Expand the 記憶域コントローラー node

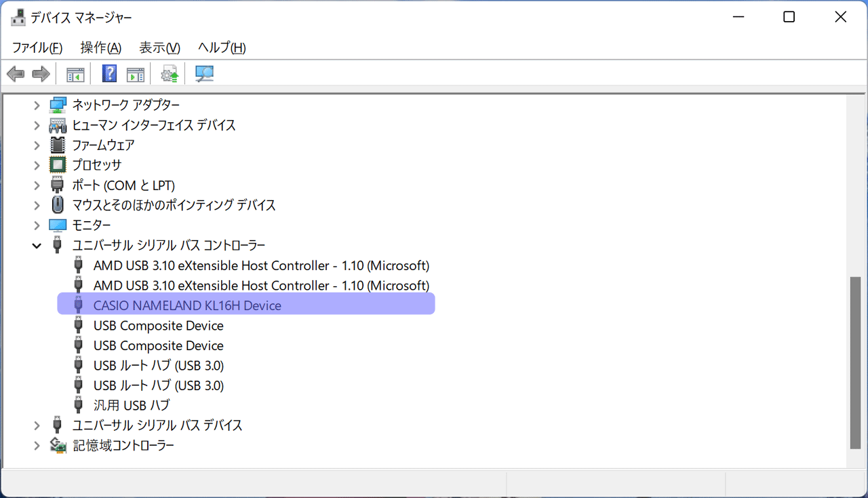[37, 446]
